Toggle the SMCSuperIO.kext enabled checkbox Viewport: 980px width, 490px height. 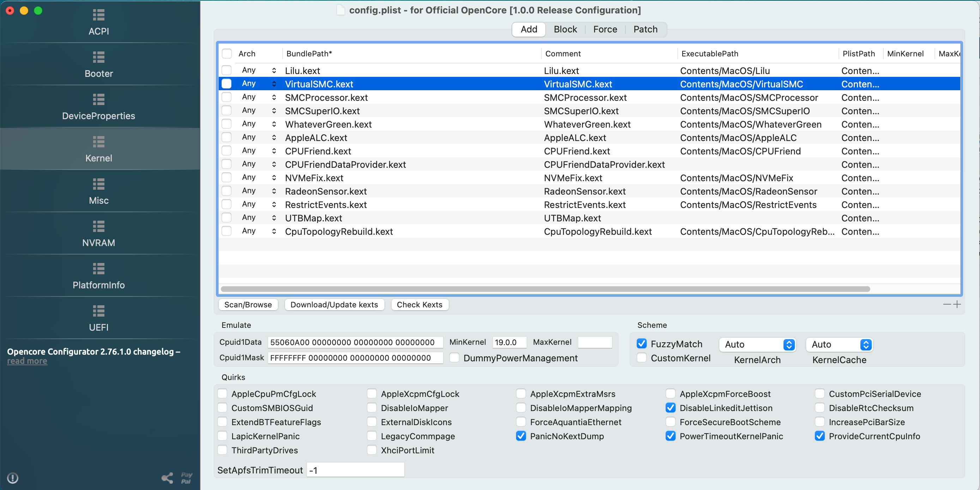pos(226,111)
